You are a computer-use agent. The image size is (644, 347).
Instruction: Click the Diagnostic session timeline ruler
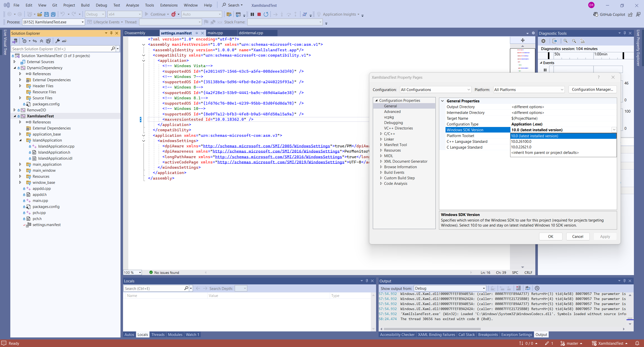click(586, 55)
